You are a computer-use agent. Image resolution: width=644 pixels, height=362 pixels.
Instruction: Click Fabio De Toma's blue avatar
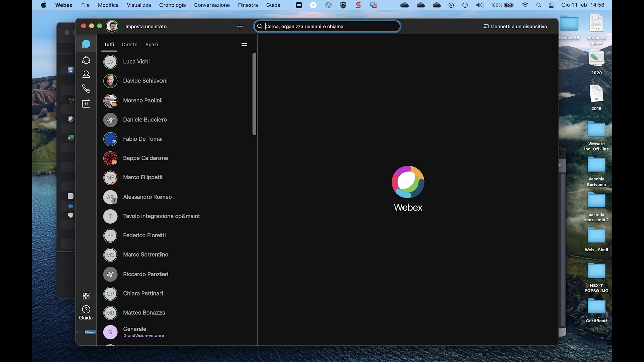point(110,139)
